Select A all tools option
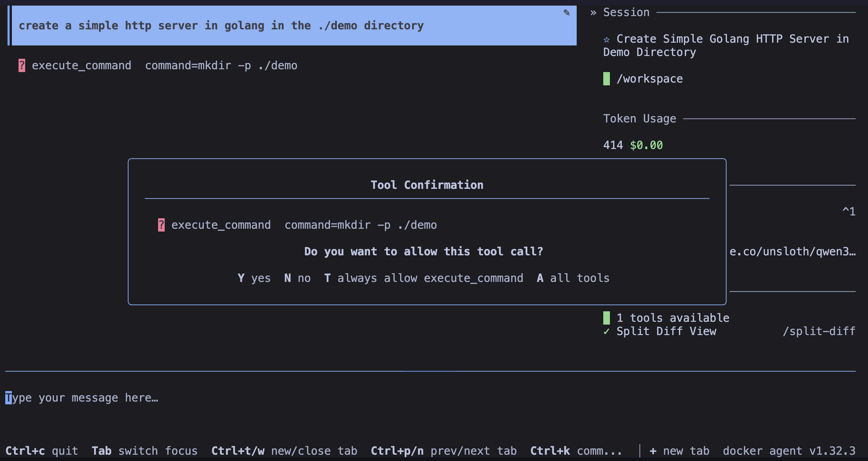This screenshot has height=461, width=868. (x=573, y=278)
